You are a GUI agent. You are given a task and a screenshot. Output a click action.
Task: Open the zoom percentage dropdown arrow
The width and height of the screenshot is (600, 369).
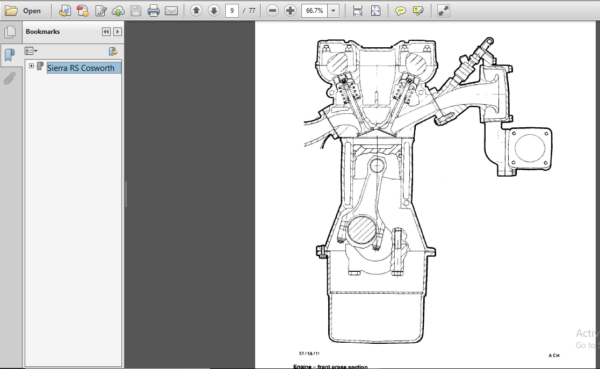coord(334,11)
